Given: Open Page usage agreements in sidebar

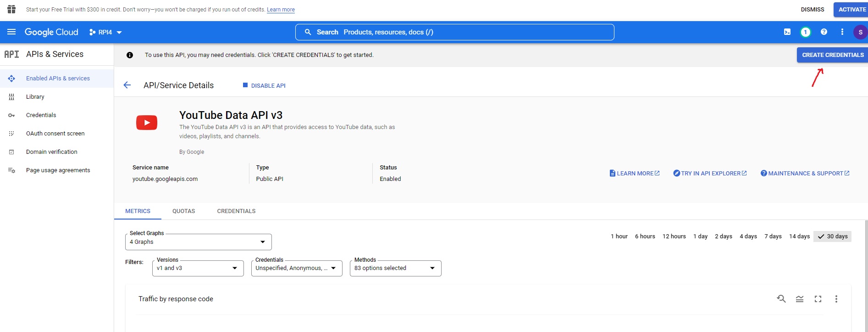Looking at the screenshot, I should pos(57,170).
